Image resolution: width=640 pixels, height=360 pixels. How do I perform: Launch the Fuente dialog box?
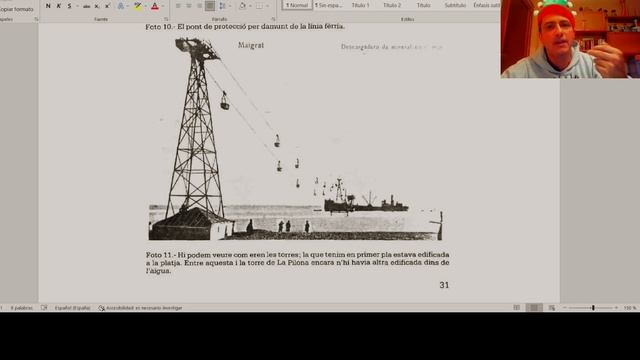(166, 19)
